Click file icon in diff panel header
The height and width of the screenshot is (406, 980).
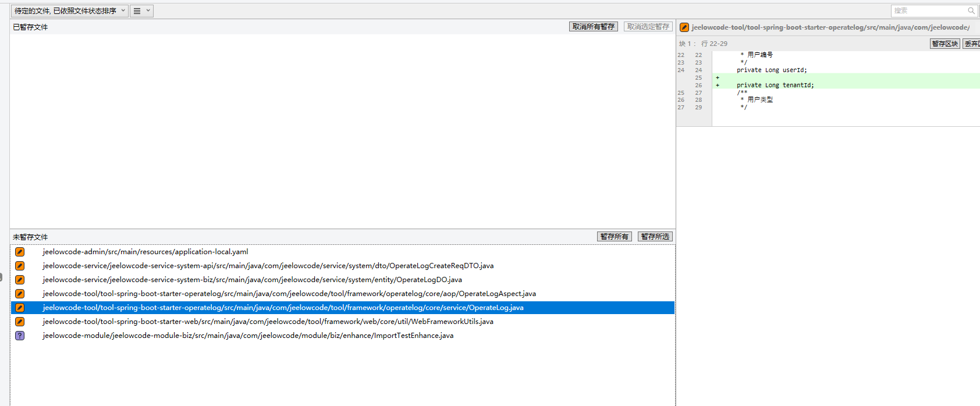tap(684, 27)
